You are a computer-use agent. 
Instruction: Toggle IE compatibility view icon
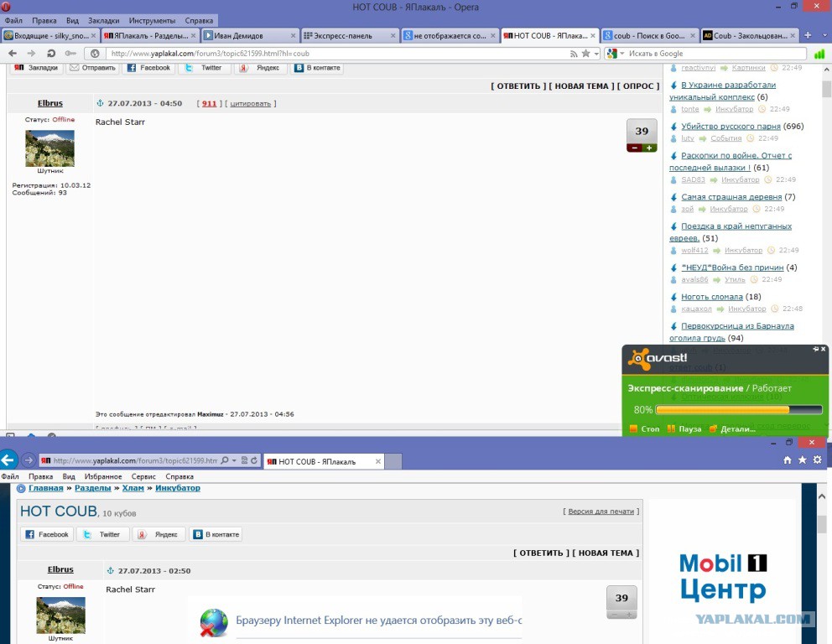(245, 460)
